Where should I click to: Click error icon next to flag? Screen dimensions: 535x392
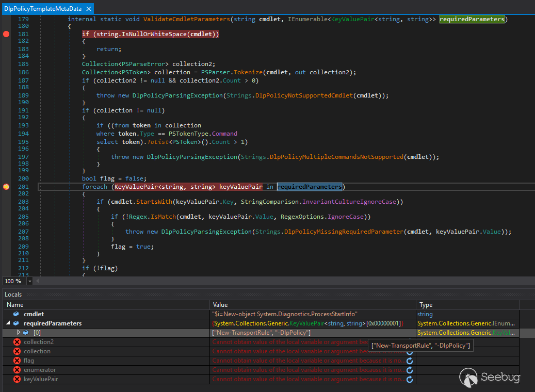click(17, 361)
